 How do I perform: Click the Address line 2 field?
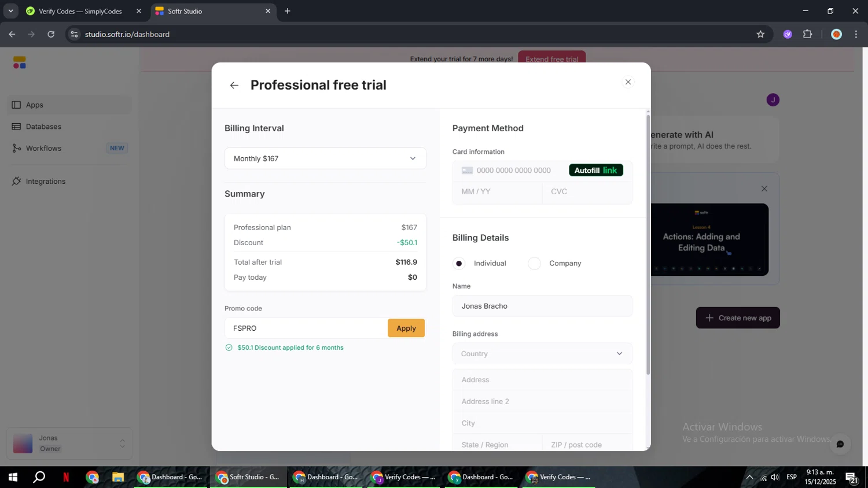542,402
